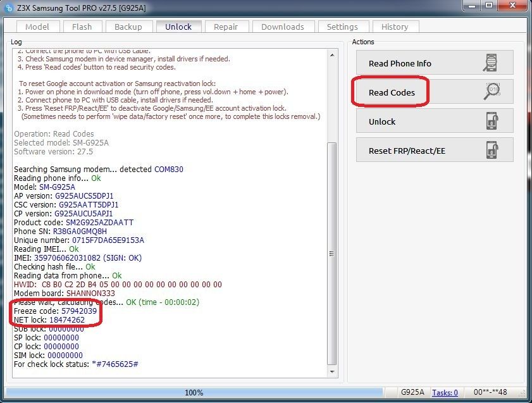Click the magnifier icon on Read Codes

[492, 92]
